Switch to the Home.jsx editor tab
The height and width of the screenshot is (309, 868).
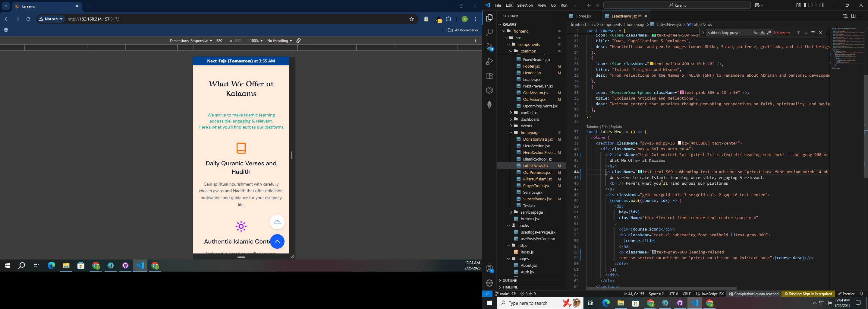tap(583, 16)
